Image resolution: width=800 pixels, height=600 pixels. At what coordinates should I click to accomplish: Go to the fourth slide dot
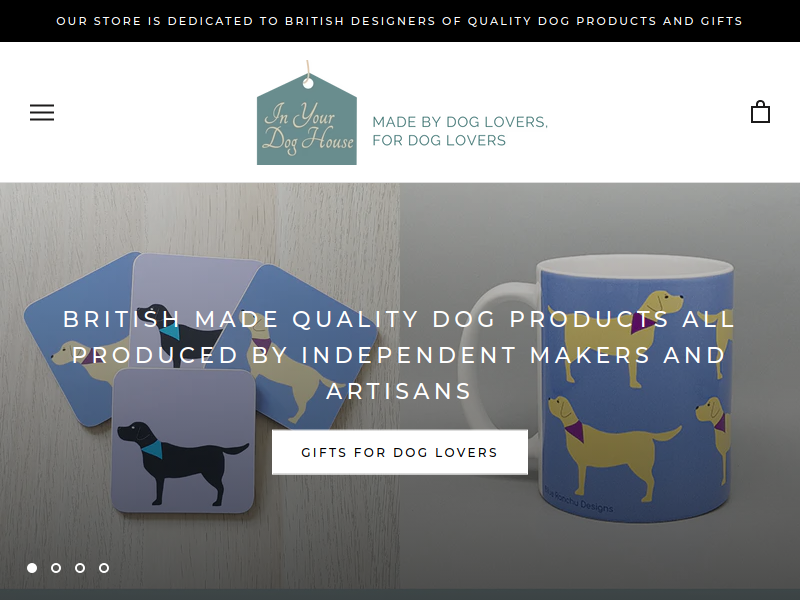(104, 568)
